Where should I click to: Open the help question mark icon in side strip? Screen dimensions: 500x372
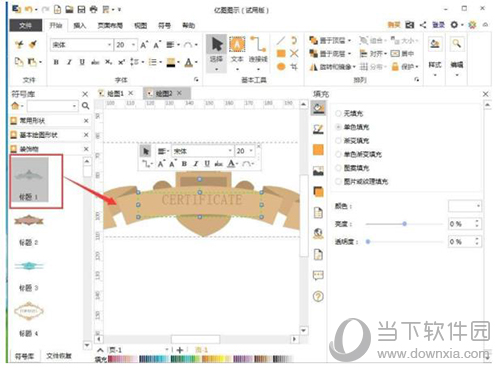pyautogui.click(x=318, y=296)
